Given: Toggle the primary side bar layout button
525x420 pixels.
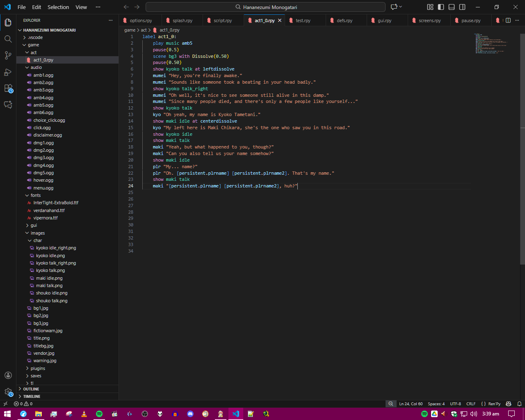Looking at the screenshot, I should tap(441, 7).
